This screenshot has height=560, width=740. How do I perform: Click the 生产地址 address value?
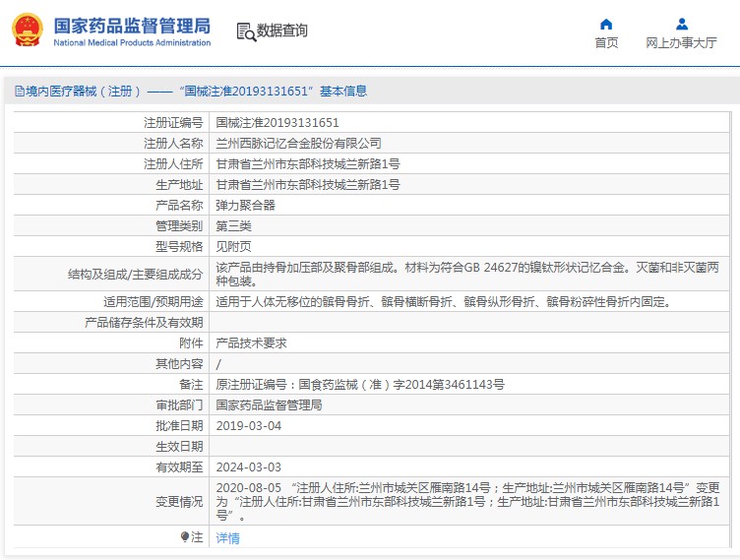pos(308,185)
